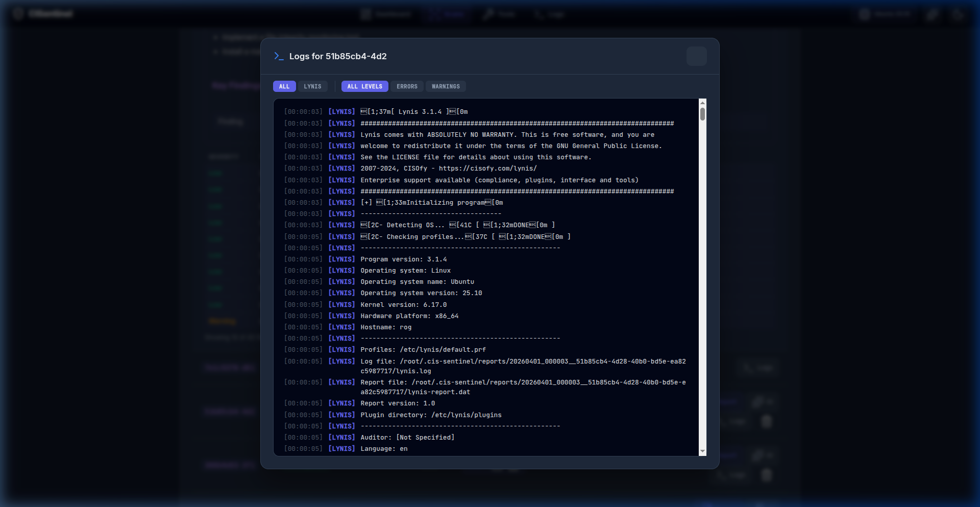The height and width of the screenshot is (507, 980).
Task: Click 'Operating system name: Ubuntu' line
Action: 487,282
